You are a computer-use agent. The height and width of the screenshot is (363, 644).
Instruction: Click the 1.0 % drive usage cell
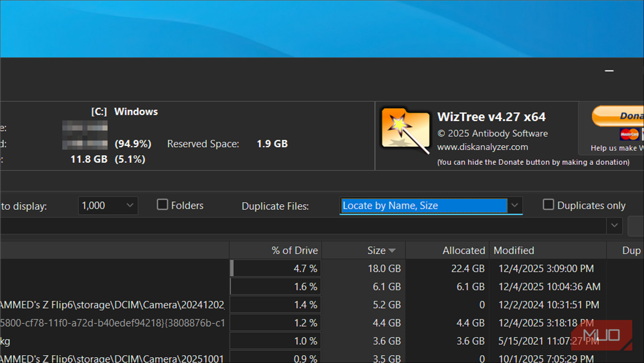click(275, 341)
